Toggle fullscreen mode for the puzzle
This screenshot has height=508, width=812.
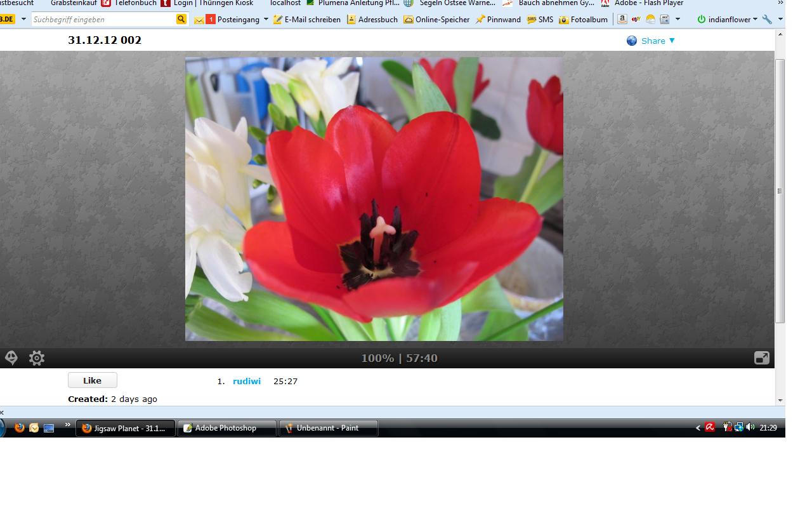[761, 358]
